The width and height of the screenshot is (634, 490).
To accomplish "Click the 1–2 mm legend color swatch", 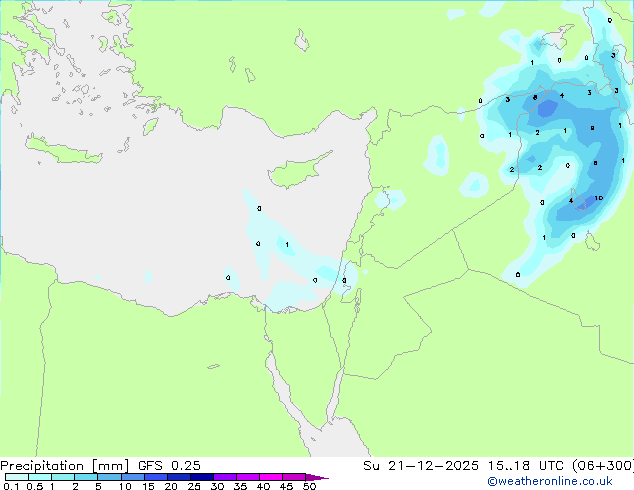I will tap(63, 477).
